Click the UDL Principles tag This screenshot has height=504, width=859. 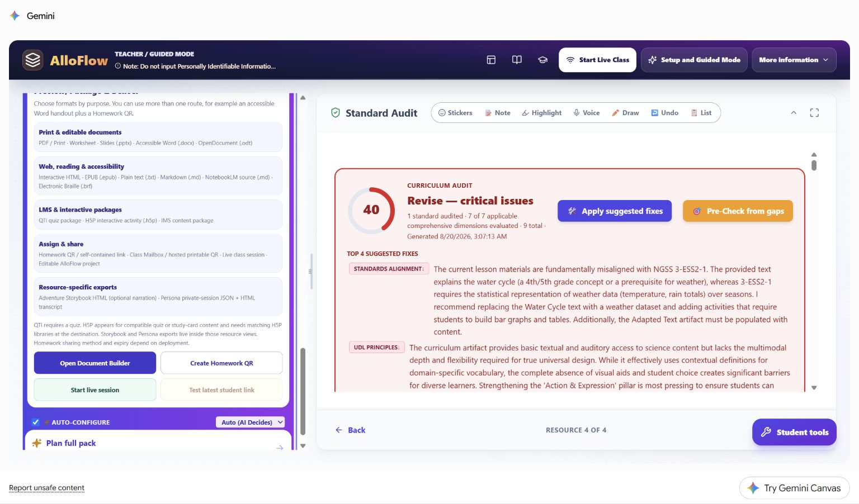[376, 348]
